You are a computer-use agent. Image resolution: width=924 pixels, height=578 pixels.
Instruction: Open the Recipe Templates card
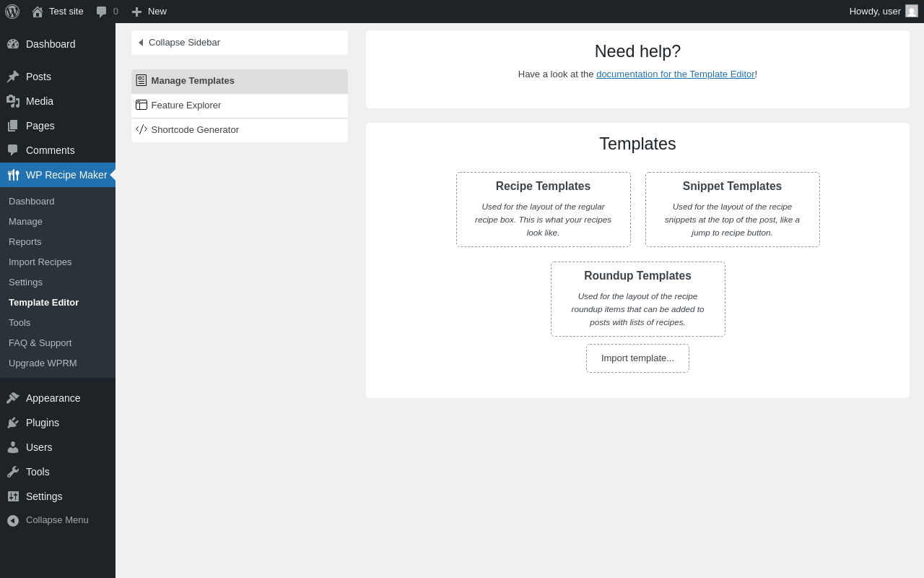click(544, 210)
